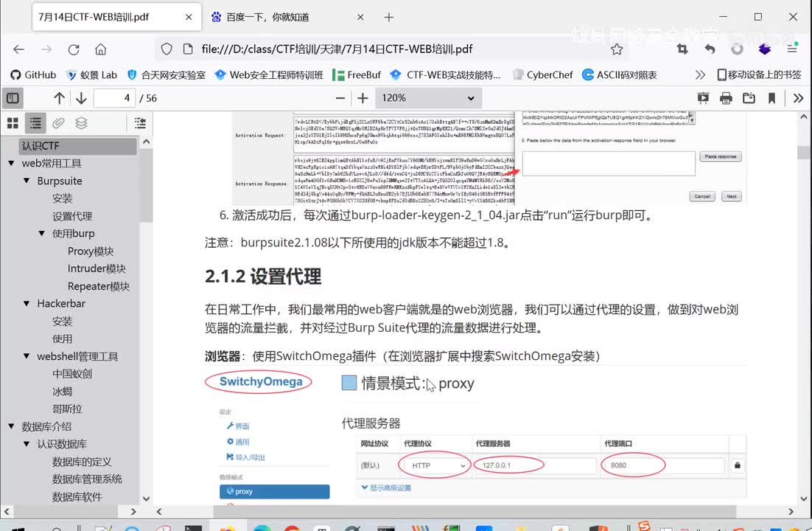This screenshot has width=812, height=531.
Task: Collapse the 使用burp outline node
Action: pyautogui.click(x=41, y=233)
